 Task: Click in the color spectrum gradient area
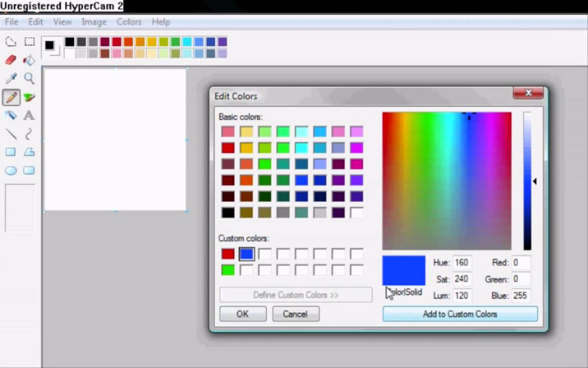[447, 181]
